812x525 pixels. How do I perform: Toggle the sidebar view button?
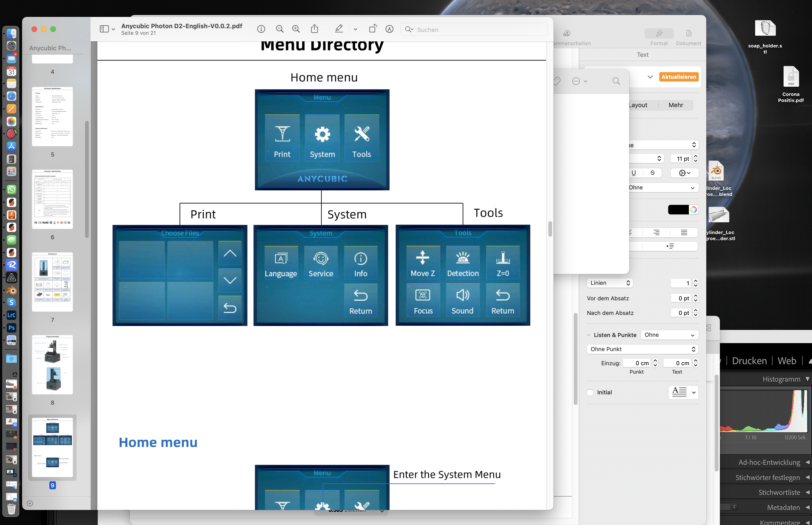[104, 29]
